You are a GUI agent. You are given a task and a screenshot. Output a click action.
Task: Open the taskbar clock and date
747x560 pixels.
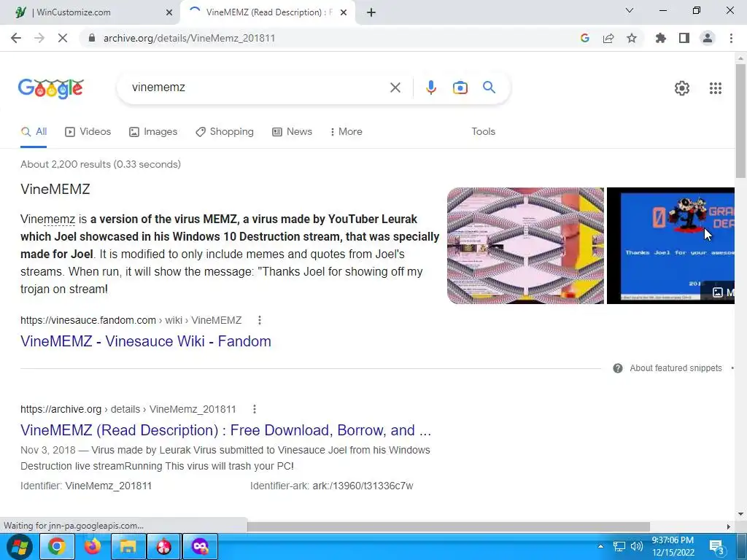click(x=673, y=546)
